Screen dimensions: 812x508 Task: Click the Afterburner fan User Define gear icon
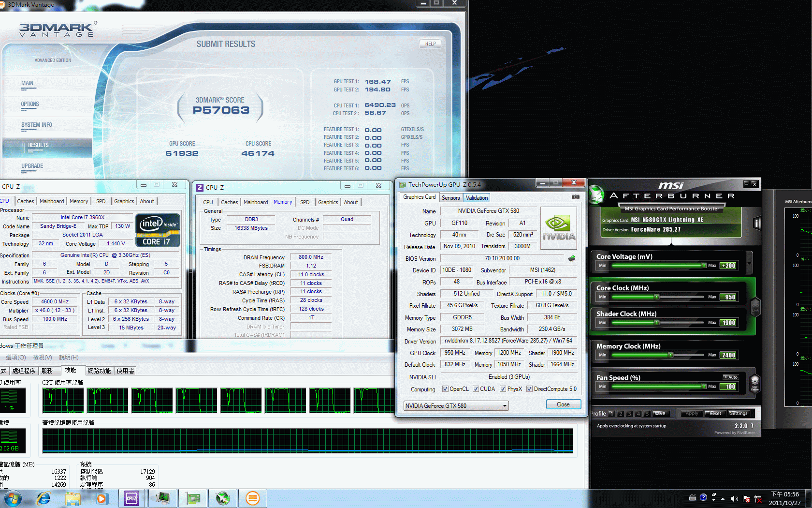pos(755,383)
